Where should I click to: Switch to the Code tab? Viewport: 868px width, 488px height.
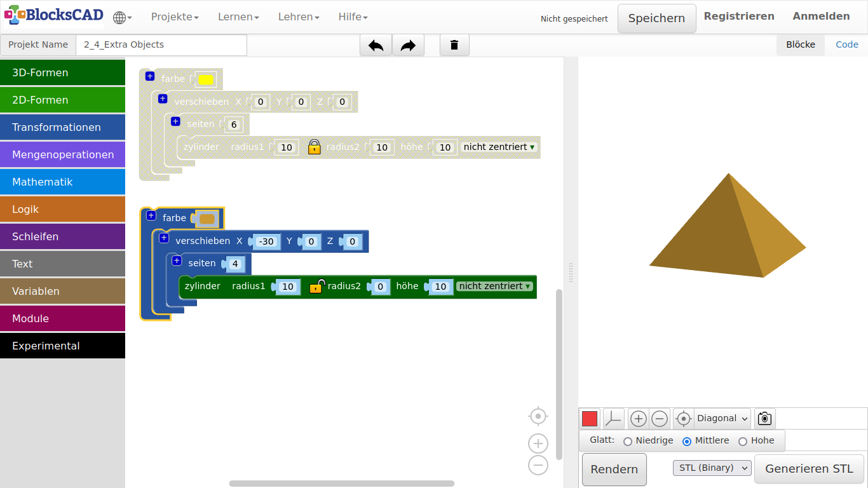846,44
